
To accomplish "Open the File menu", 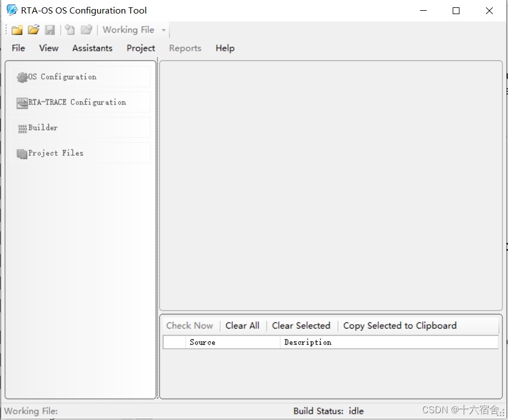I will pyautogui.click(x=18, y=48).
